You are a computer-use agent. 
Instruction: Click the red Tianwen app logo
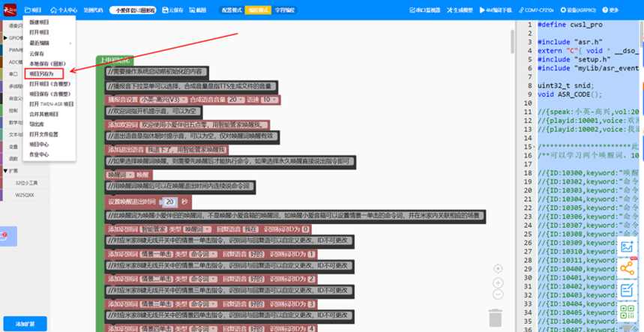pyautogui.click(x=10, y=10)
